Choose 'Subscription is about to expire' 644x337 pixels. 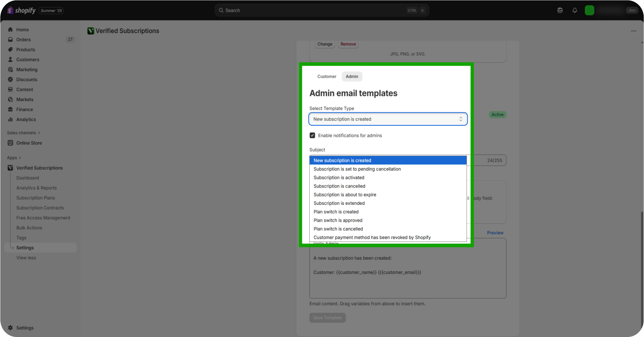[388, 195]
